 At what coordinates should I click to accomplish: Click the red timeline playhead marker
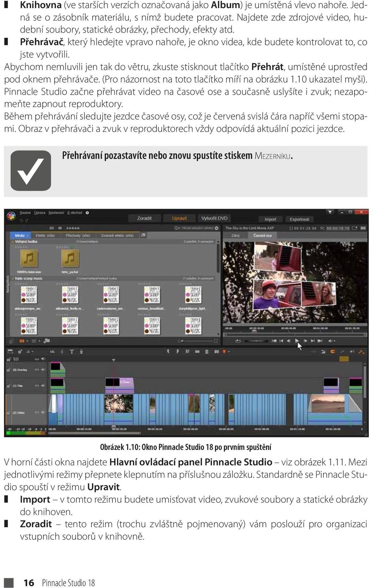(x=114, y=361)
